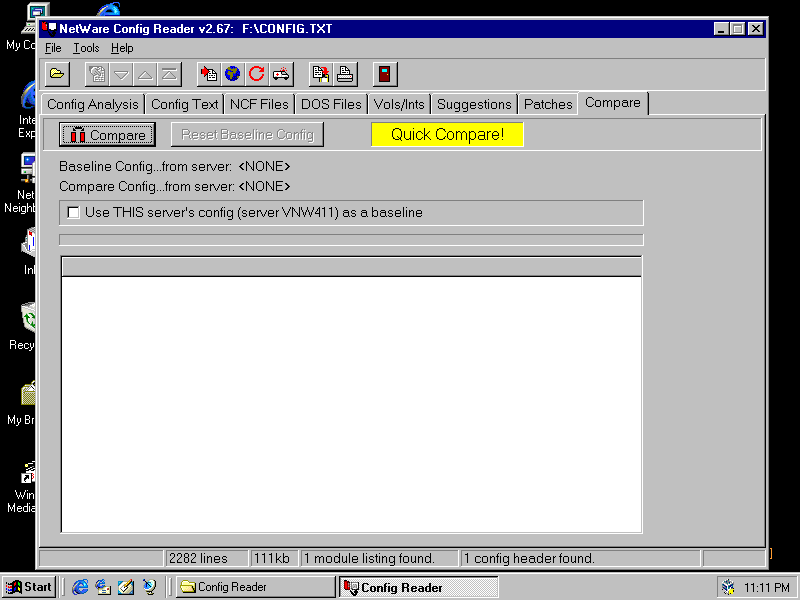
Task: Switch to the Patches tab
Action: pyautogui.click(x=548, y=104)
